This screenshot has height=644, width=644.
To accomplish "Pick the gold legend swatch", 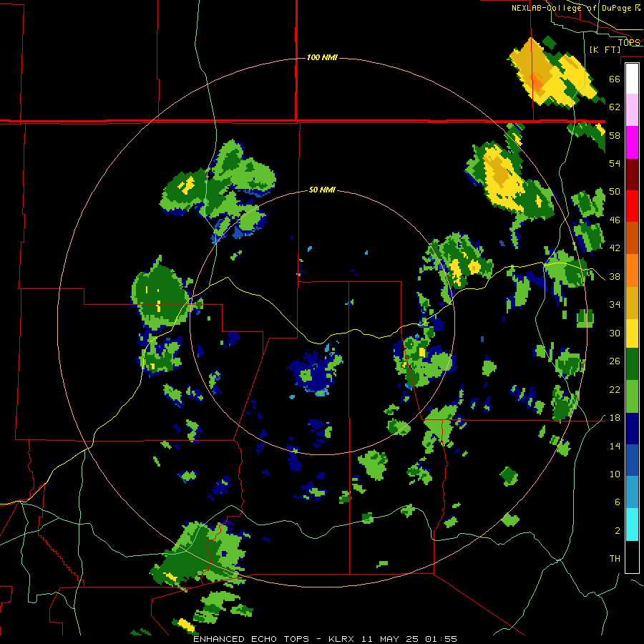I will pyautogui.click(x=632, y=303).
